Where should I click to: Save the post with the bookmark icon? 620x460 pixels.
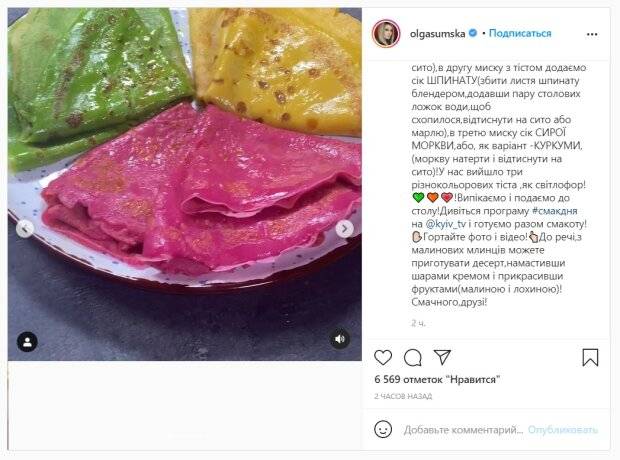coord(590,357)
